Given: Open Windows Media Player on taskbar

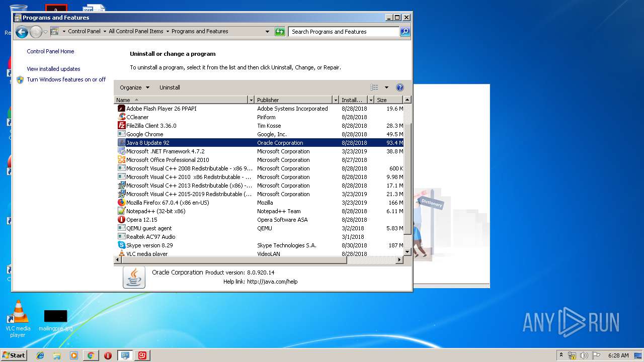Looking at the screenshot, I should pyautogui.click(x=74, y=355).
